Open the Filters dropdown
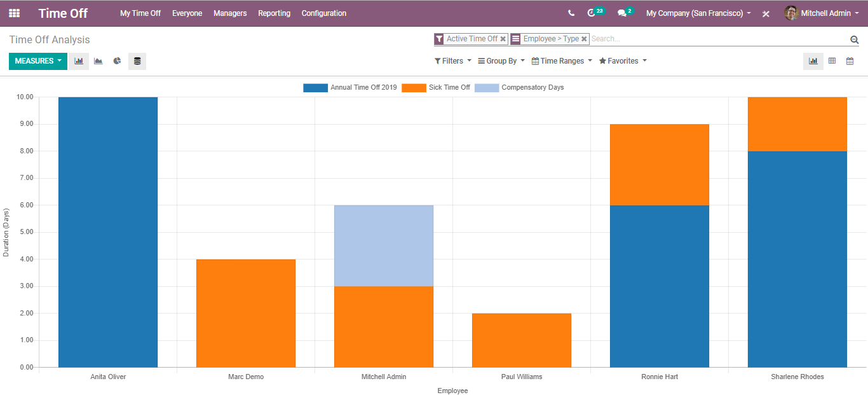Viewport: 868px width, 395px height. 453,61
